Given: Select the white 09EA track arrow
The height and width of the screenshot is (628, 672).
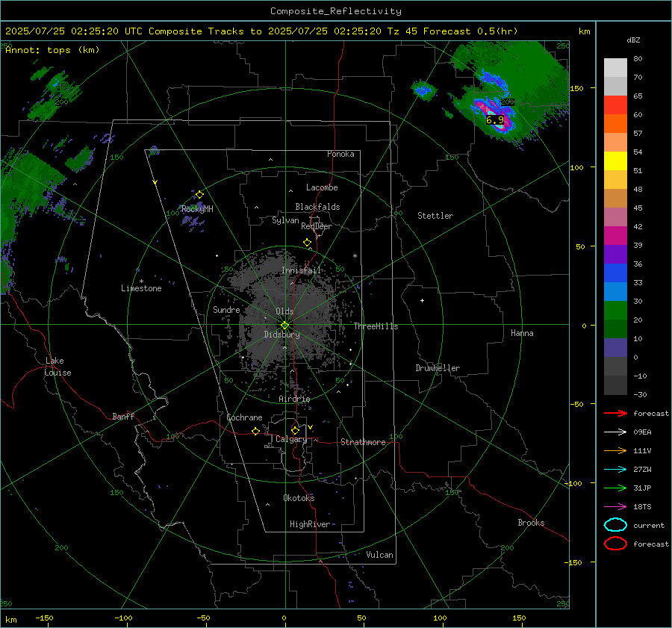Looking at the screenshot, I should tap(615, 432).
